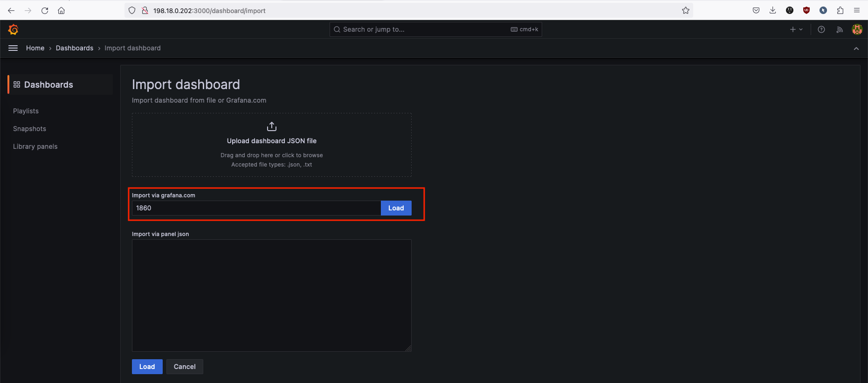Reload the page in browser
This screenshot has height=383, width=868.
(x=45, y=10)
